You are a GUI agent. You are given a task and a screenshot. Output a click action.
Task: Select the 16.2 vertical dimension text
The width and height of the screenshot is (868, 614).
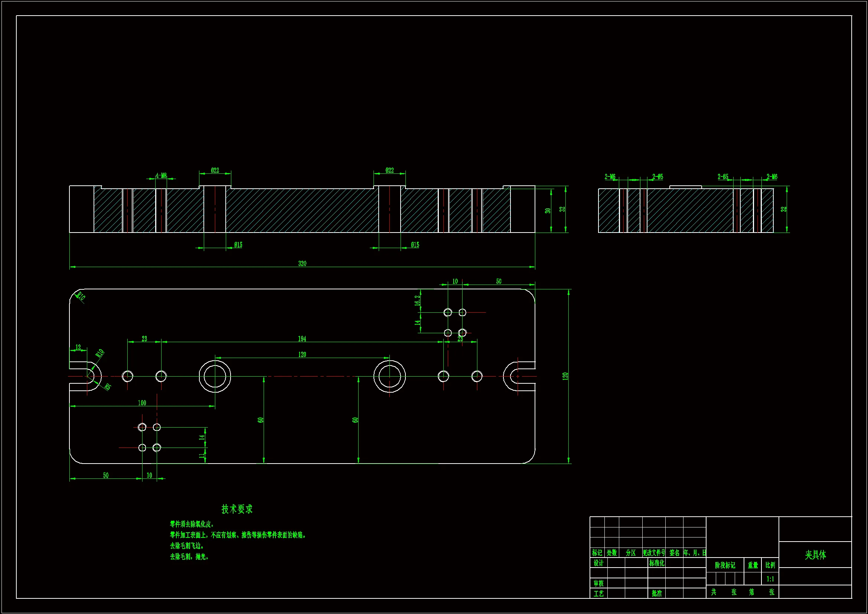pos(417,300)
